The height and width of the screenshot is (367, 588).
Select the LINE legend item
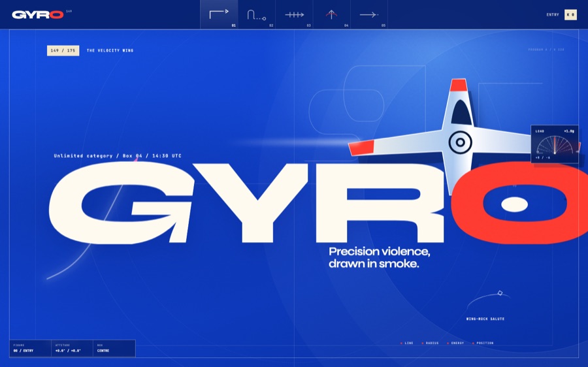tap(407, 343)
